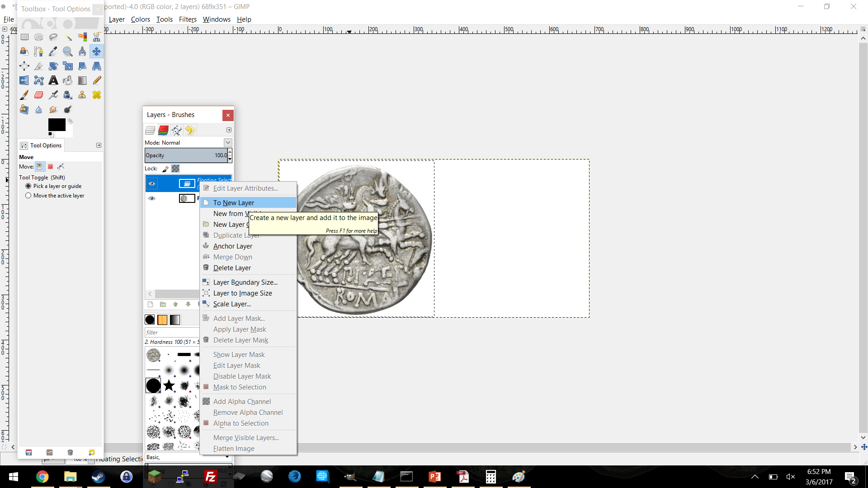Image resolution: width=868 pixels, height=488 pixels.
Task: Open the layer Mode dropdown
Action: click(x=228, y=142)
